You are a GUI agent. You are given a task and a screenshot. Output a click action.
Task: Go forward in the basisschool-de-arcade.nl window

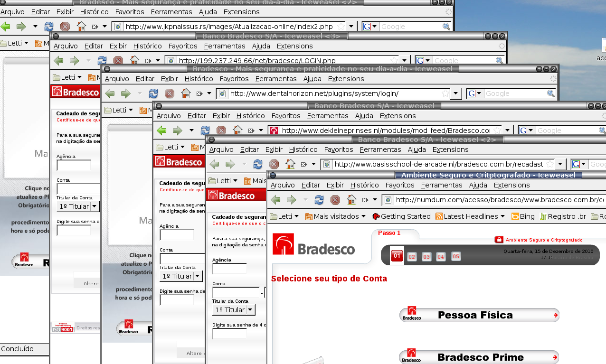pyautogui.click(x=230, y=164)
